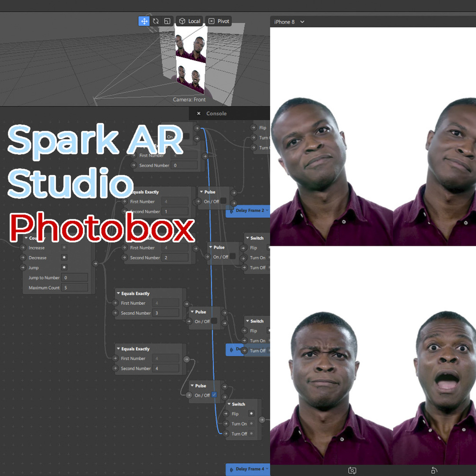476x476 pixels.
Task: Click the Turn Off dot on the bottom Switch
Action: [x=251, y=433]
